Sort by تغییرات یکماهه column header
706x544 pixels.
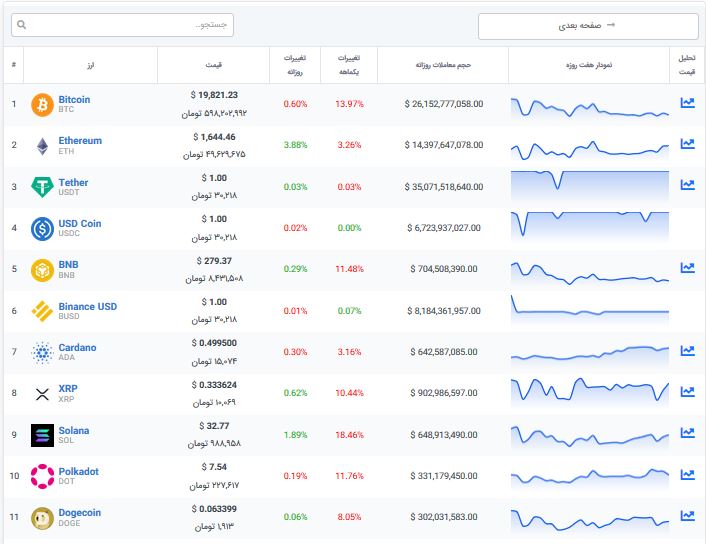point(349,65)
